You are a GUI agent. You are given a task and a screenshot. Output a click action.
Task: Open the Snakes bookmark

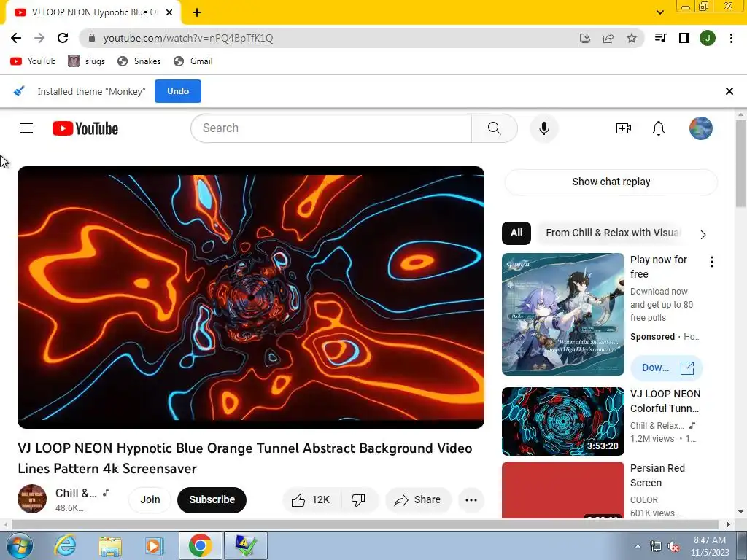pos(139,61)
